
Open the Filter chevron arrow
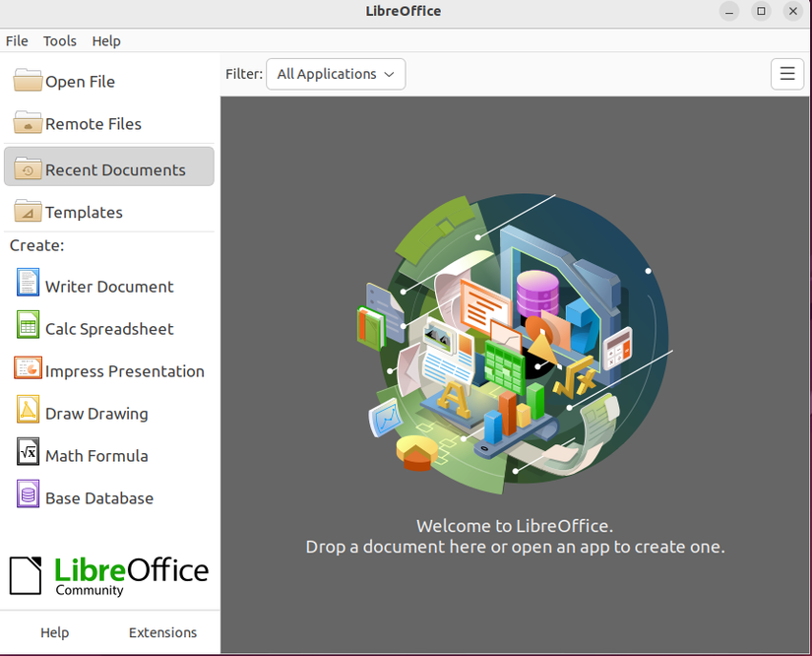click(390, 74)
